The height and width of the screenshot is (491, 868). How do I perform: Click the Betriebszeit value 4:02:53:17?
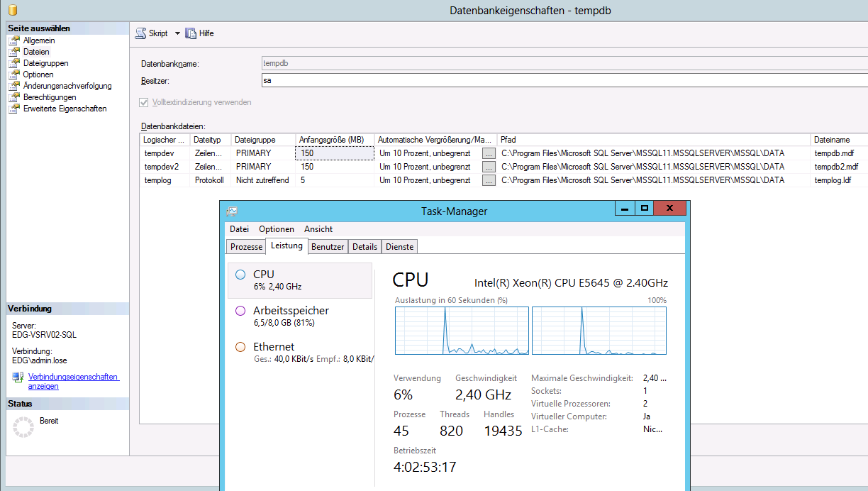click(x=425, y=467)
